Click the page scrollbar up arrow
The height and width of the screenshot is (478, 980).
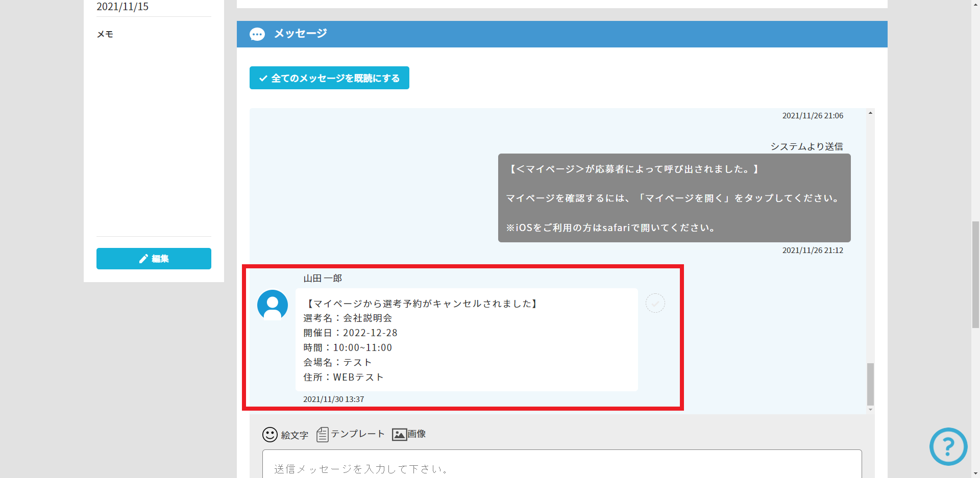(975, 4)
